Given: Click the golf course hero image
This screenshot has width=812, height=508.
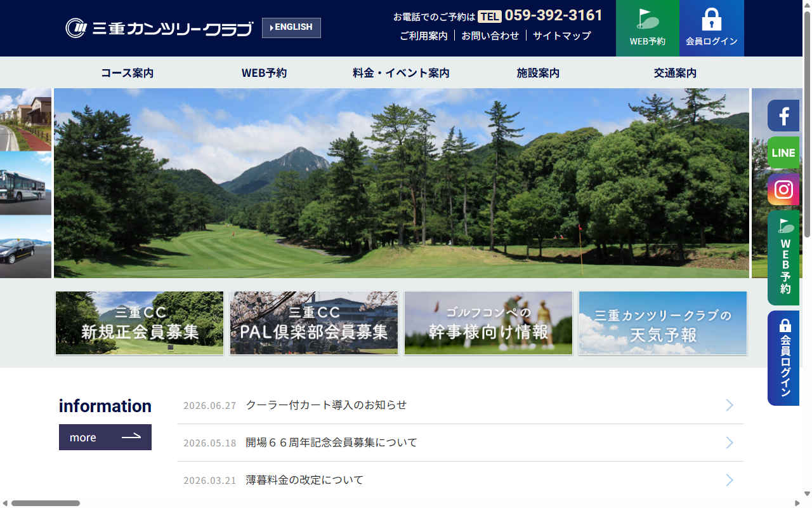Looking at the screenshot, I should pos(402,183).
